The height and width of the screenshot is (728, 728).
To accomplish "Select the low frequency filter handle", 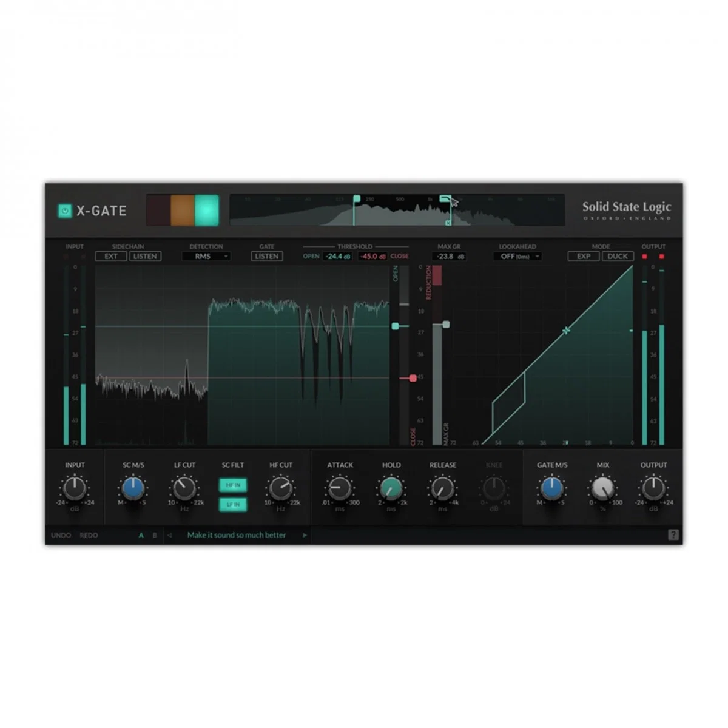I will 357,198.
